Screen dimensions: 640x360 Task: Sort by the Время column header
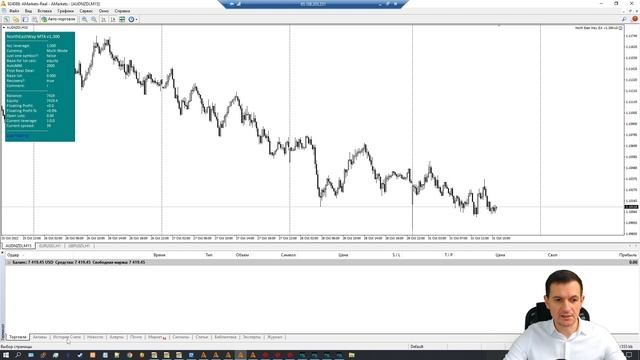click(x=159, y=255)
